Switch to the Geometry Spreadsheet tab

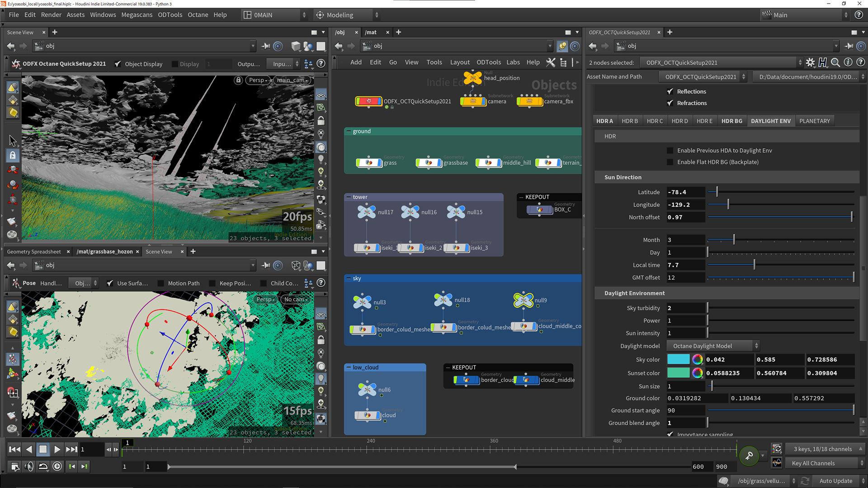34,252
